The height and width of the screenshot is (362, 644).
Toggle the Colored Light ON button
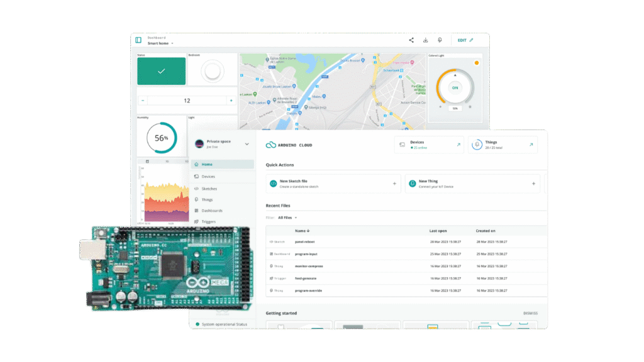[455, 88]
